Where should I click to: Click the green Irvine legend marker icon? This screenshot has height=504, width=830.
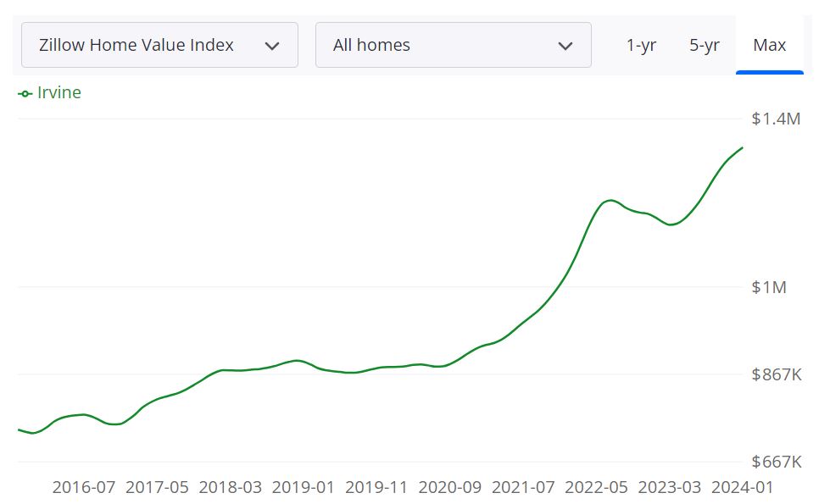[24, 92]
